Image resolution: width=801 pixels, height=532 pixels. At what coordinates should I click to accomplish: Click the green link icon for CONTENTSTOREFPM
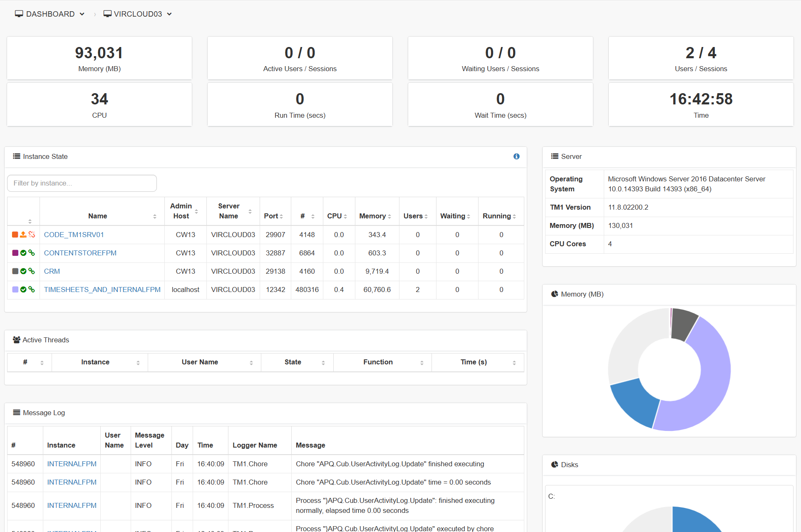(x=32, y=253)
